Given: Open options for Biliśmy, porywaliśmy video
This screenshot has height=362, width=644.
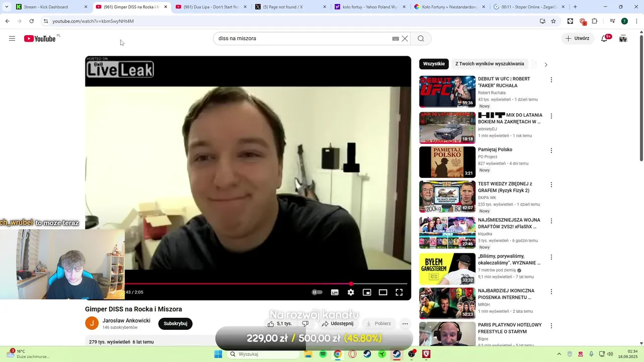Looking at the screenshot, I should coord(551,257).
